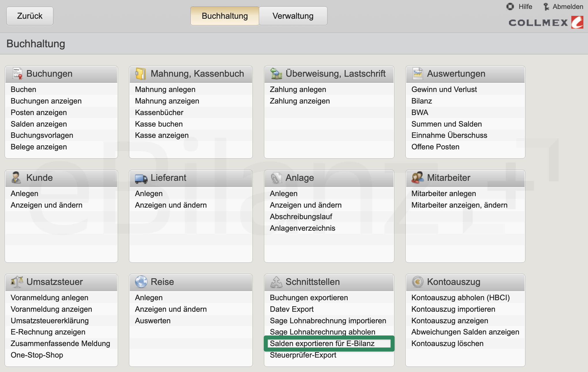Select Anzeigen und ändern under Lieferant
Image resolution: width=588 pixels, height=372 pixels.
171,205
